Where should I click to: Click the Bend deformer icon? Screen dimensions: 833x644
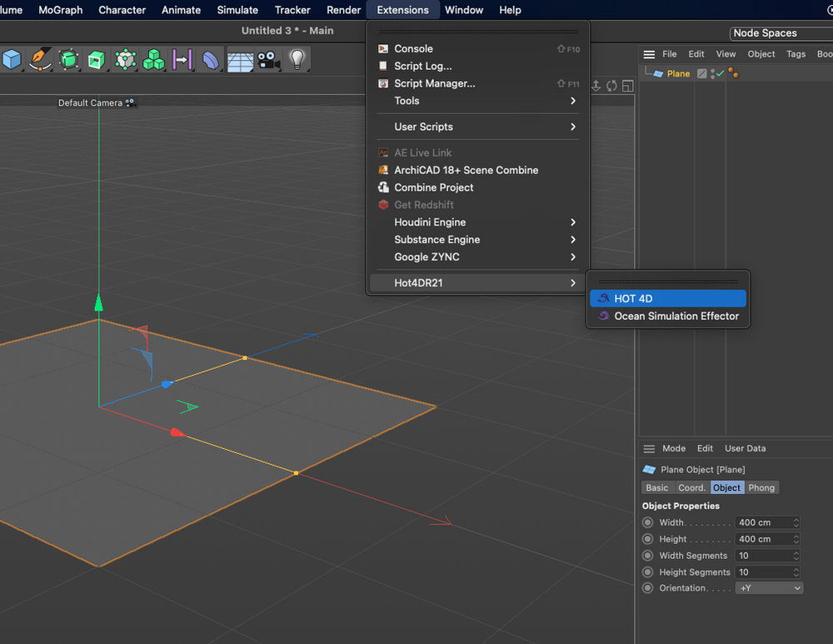coord(211,60)
